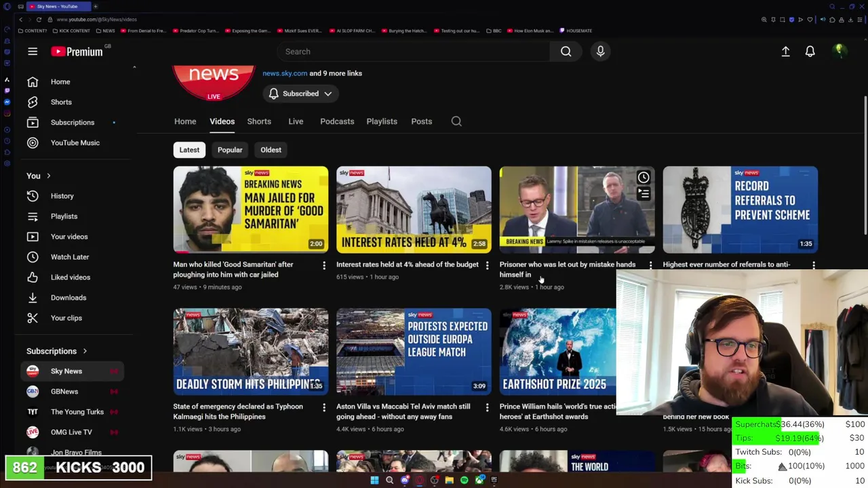Open History in the sidebar
This screenshot has width=868, height=488.
click(x=62, y=196)
